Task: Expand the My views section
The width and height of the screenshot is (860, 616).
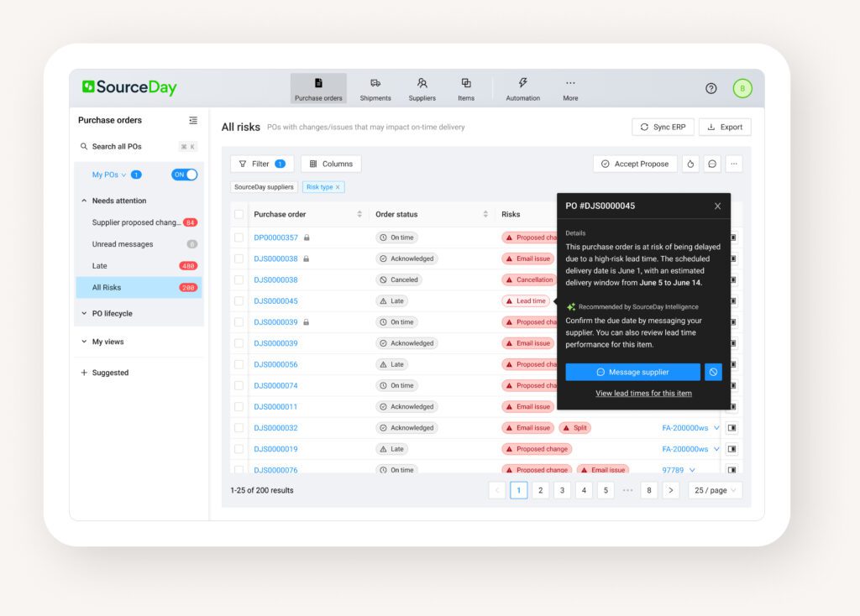Action: (x=84, y=342)
